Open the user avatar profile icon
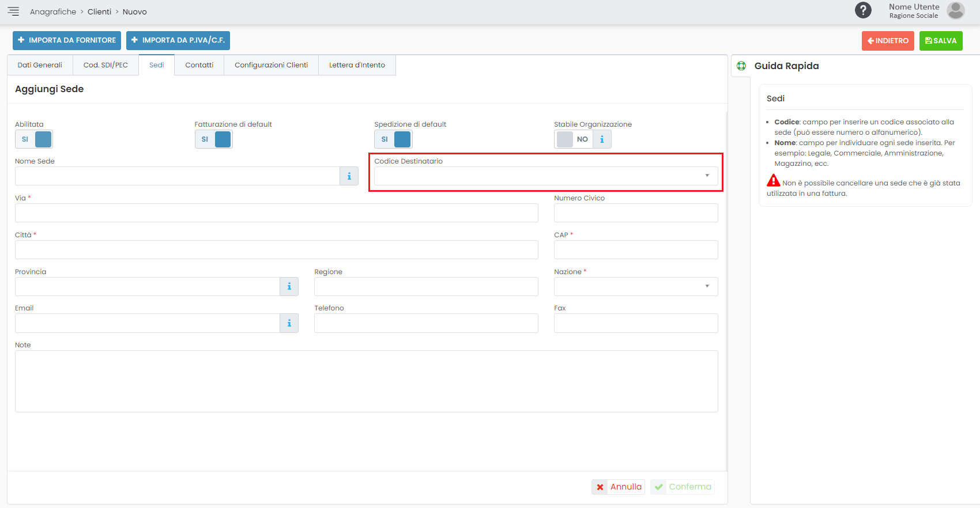 tap(956, 10)
